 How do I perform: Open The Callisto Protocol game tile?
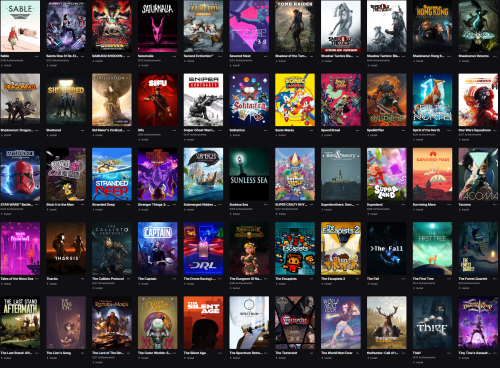[x=112, y=249]
